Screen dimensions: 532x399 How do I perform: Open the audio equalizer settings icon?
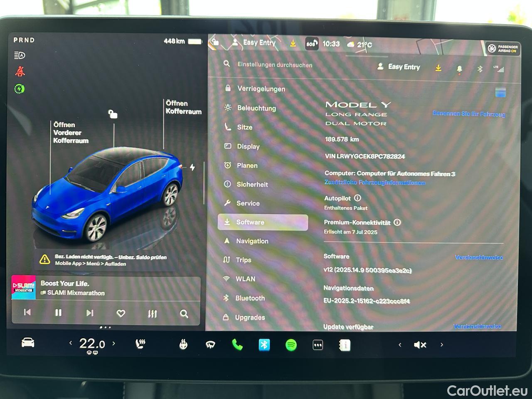point(153,314)
